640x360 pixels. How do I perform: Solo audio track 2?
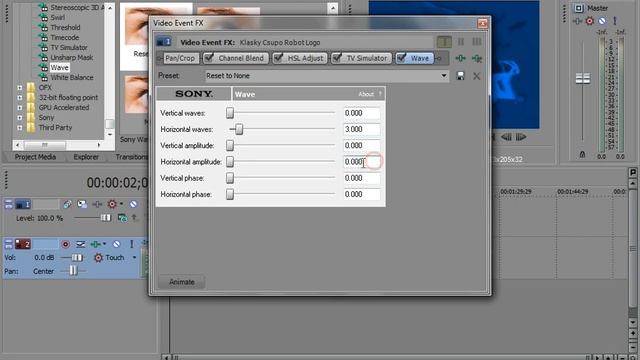pyautogui.click(x=131, y=244)
